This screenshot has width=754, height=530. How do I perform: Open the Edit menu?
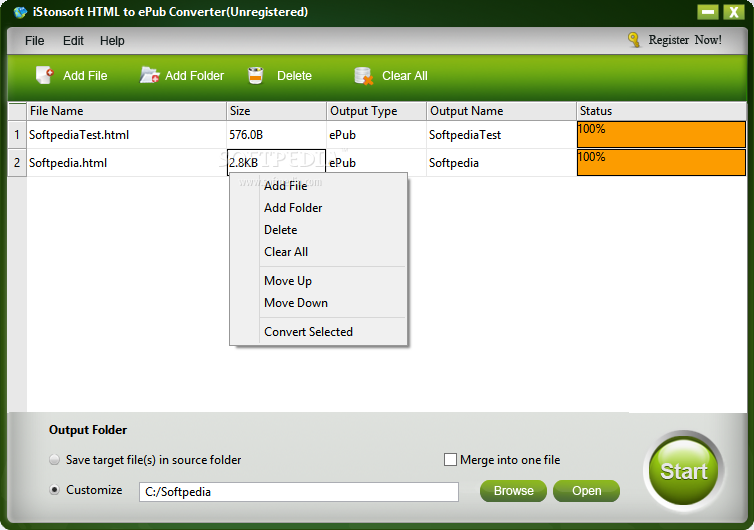click(73, 41)
